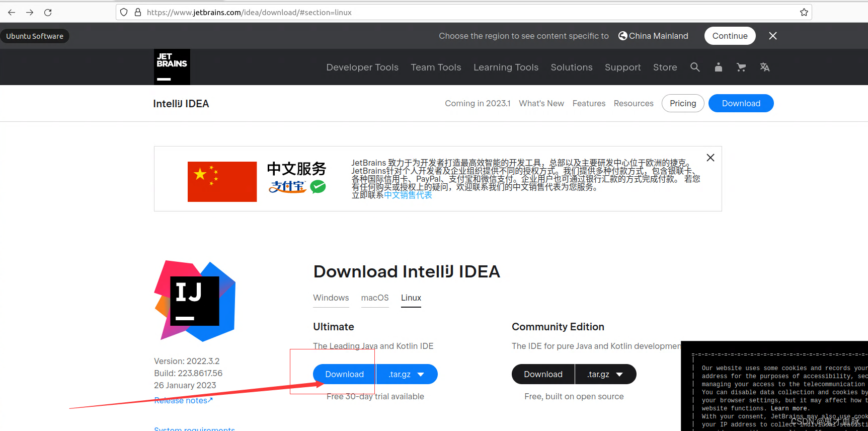Expand the Ultimate .tar.gz format dropdown

[407, 374]
